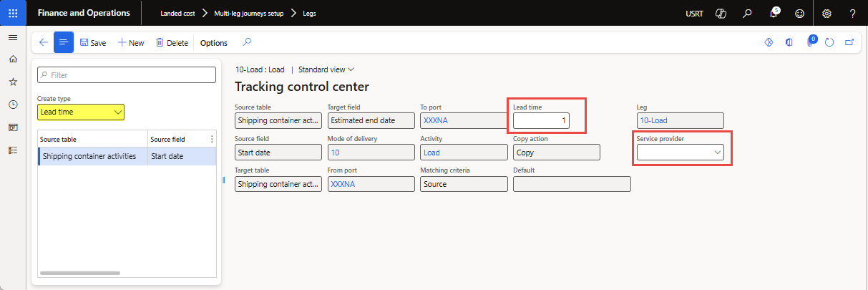Click the Lead time input field
The height and width of the screenshot is (290, 868).
(542, 121)
